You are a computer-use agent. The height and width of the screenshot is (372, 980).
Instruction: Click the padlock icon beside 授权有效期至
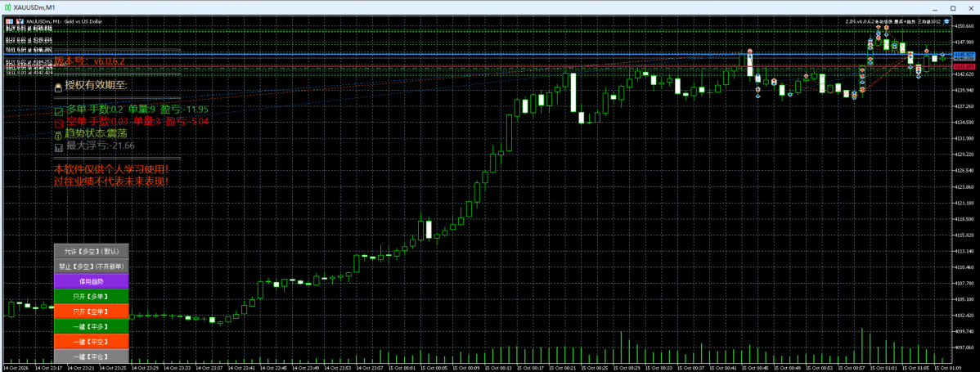point(58,87)
